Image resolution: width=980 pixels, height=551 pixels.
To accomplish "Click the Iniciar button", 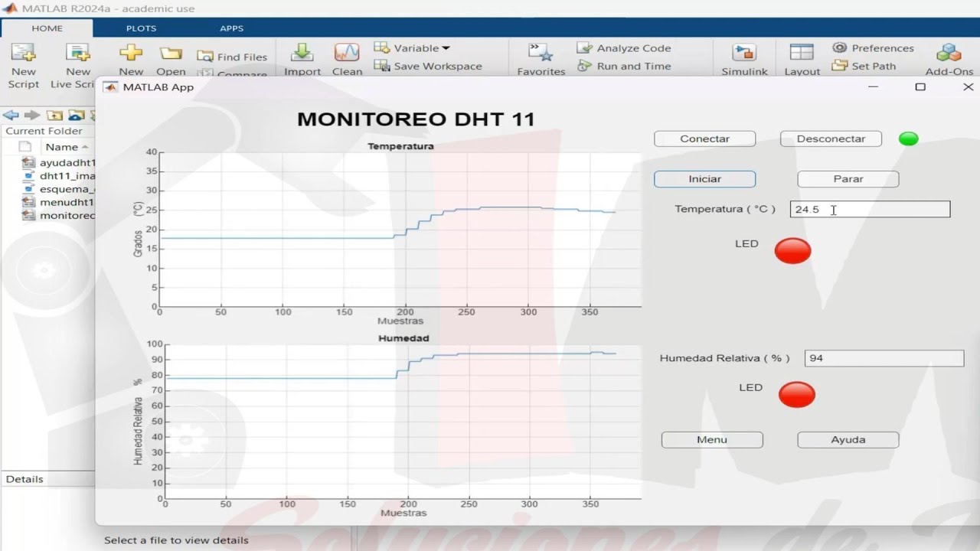I will coord(704,178).
